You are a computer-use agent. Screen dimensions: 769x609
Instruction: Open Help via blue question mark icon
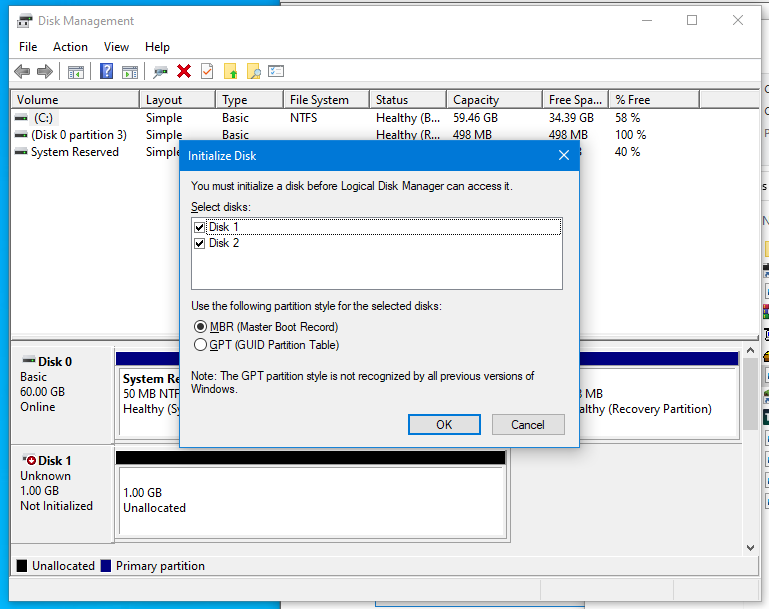click(106, 72)
